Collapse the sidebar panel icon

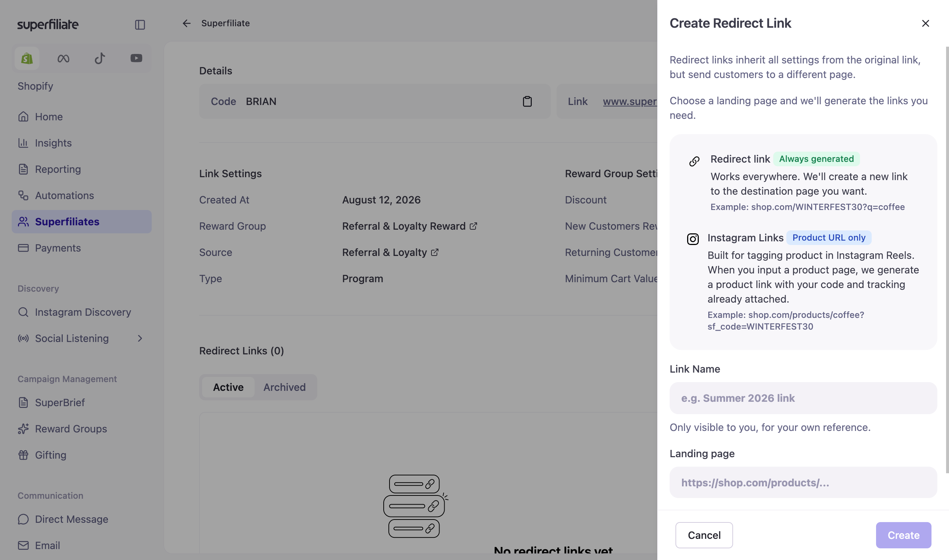(x=140, y=24)
